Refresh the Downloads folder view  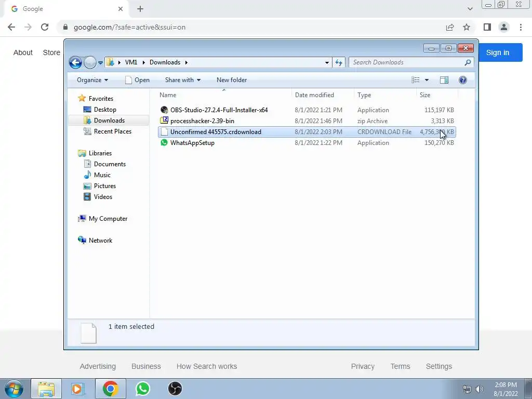click(339, 62)
